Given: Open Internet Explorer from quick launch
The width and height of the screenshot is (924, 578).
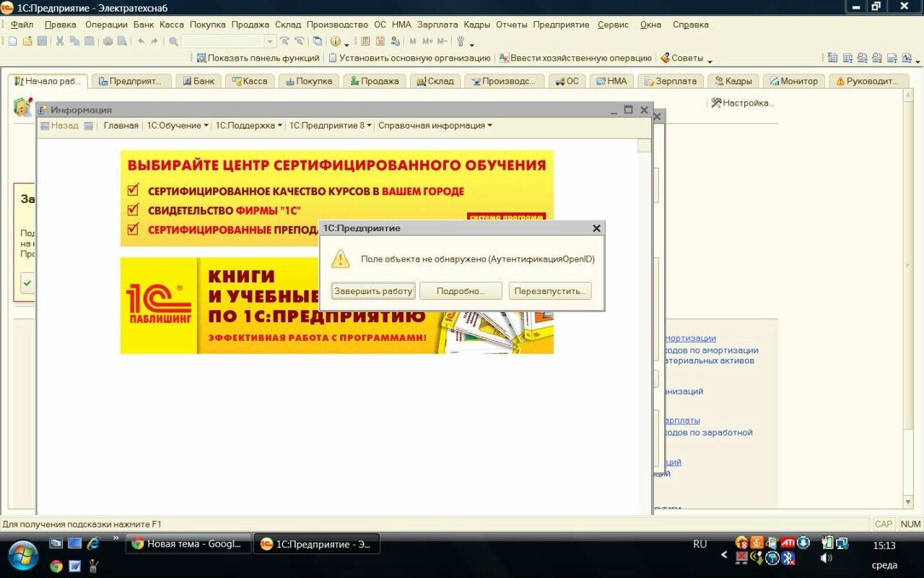Looking at the screenshot, I should [x=93, y=543].
